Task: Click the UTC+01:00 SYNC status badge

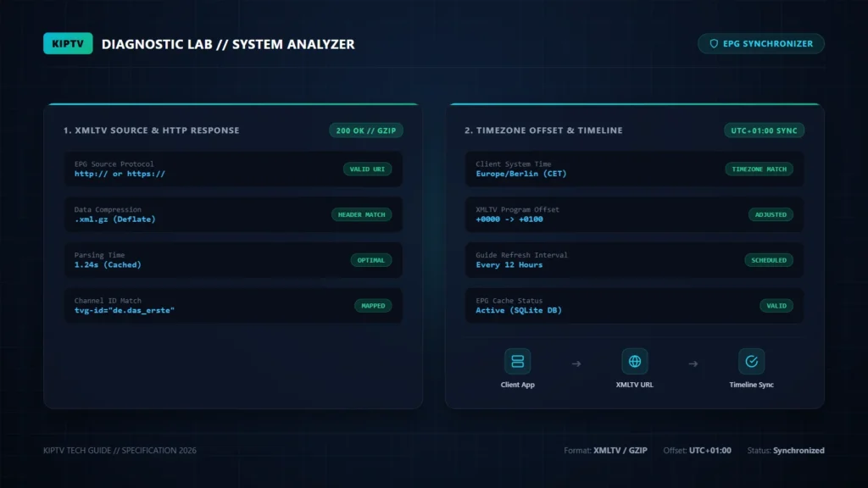Action: (764, 130)
